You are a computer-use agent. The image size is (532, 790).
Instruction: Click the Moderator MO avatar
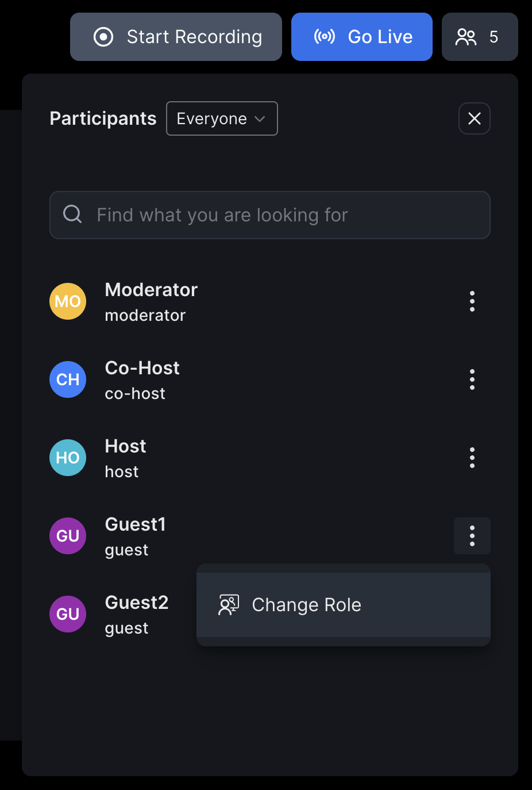point(68,301)
